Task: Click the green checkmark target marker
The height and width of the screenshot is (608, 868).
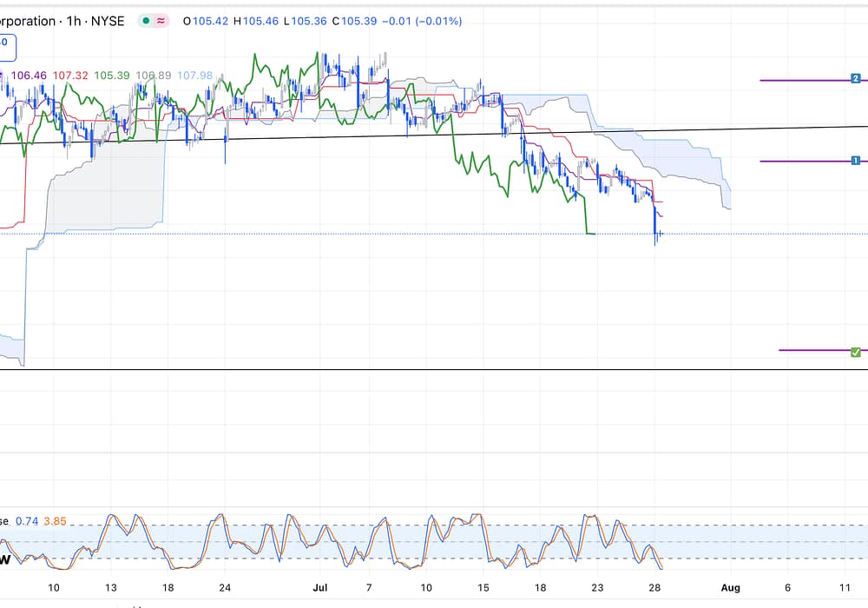Action: (x=855, y=351)
